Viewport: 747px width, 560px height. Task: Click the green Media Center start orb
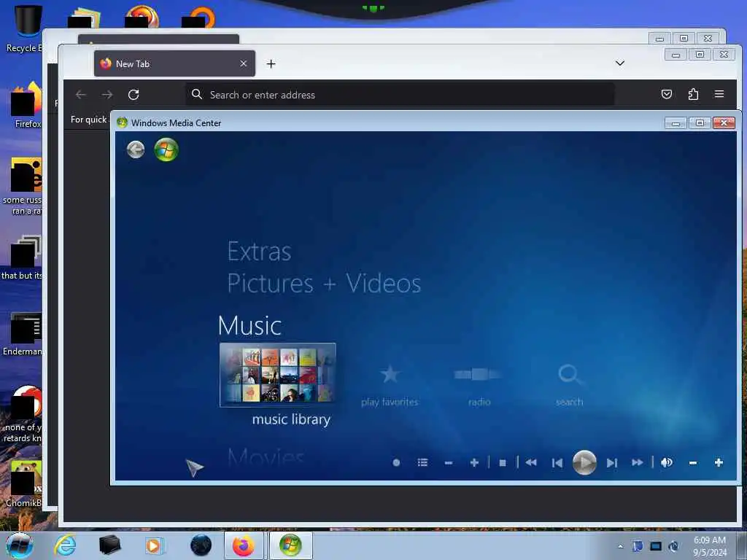[x=166, y=149]
